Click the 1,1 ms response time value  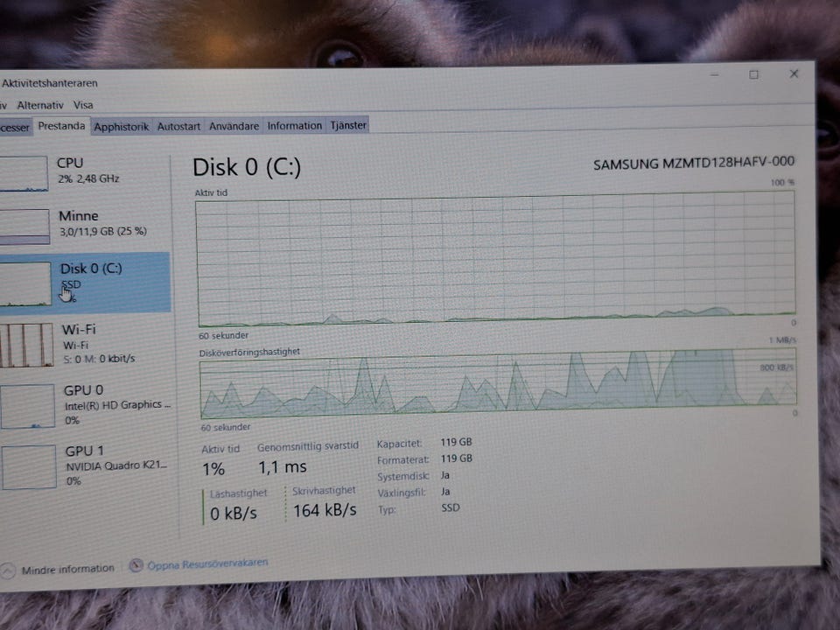coord(283,467)
